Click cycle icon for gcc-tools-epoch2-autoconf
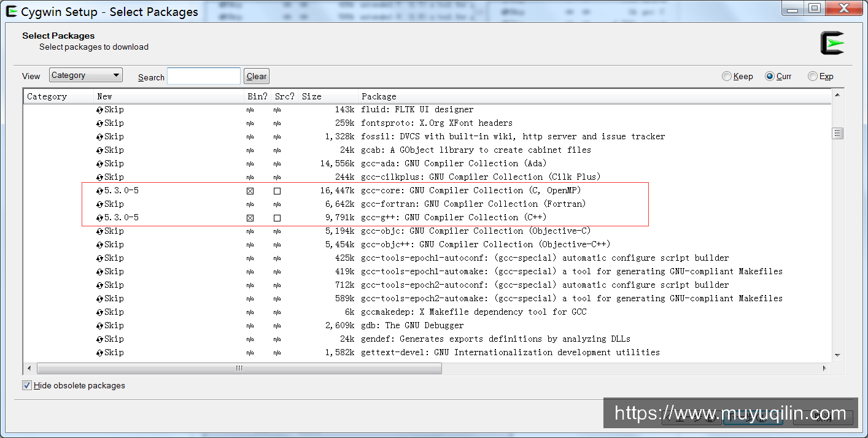Image resolution: width=868 pixels, height=438 pixels. 99,285
